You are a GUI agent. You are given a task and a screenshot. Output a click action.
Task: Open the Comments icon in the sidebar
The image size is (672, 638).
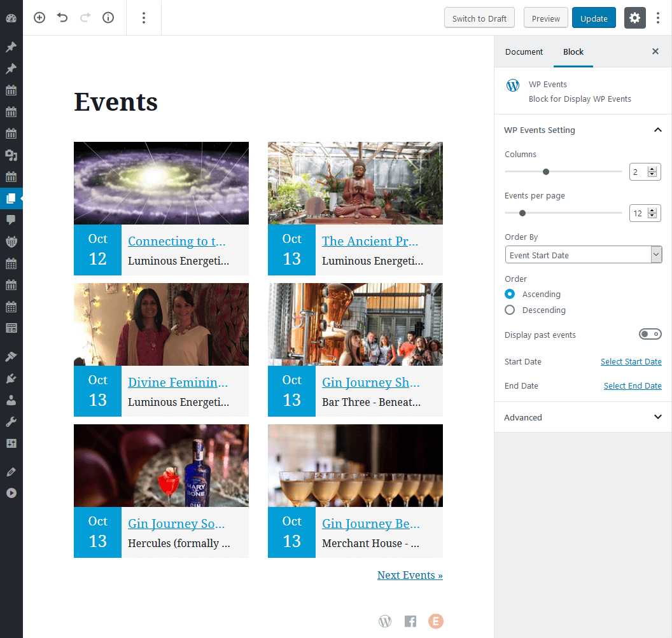point(11,220)
